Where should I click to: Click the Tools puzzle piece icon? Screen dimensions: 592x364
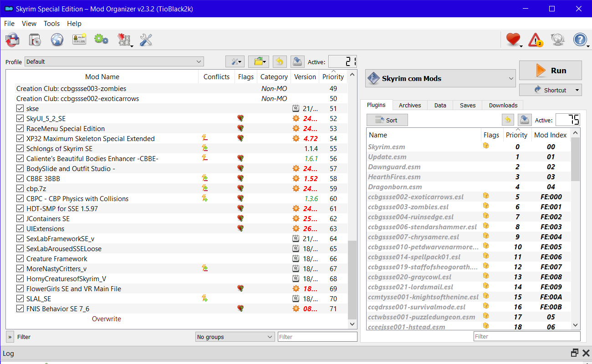point(124,40)
